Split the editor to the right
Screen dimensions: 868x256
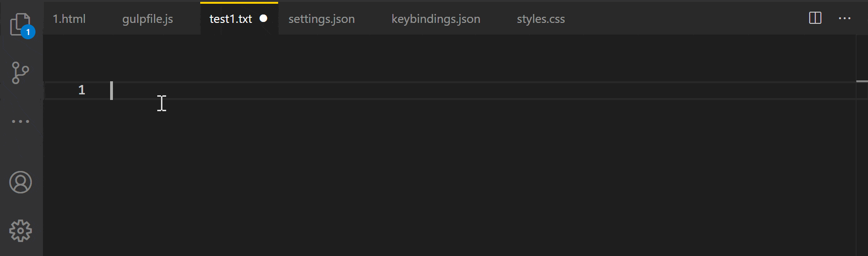pyautogui.click(x=815, y=18)
